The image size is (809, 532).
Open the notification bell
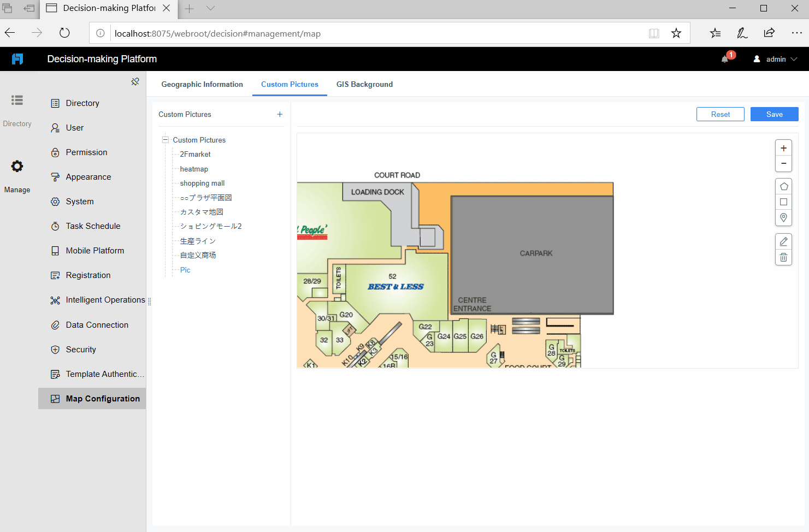pos(724,59)
